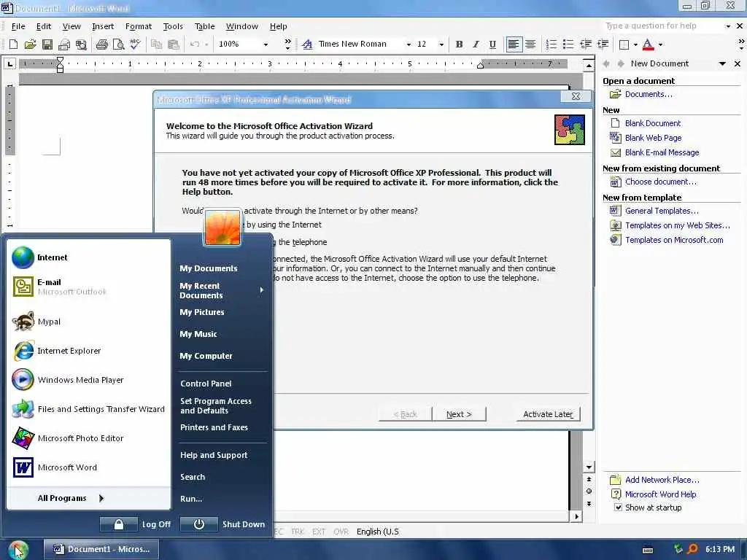747x560 pixels.
Task: Apply numbered list formatting
Action: [x=551, y=44]
